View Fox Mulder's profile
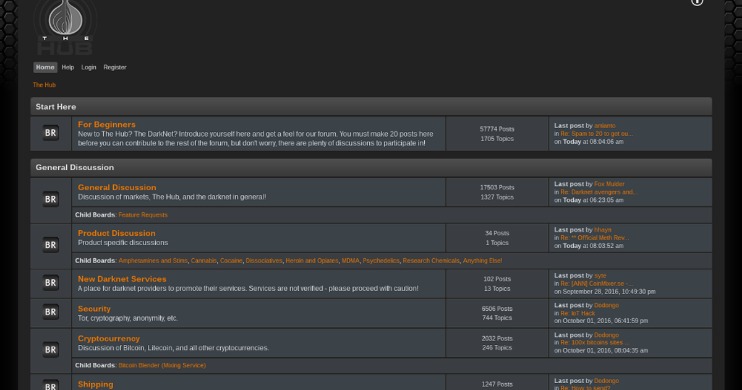This screenshot has width=742, height=390. (610, 184)
